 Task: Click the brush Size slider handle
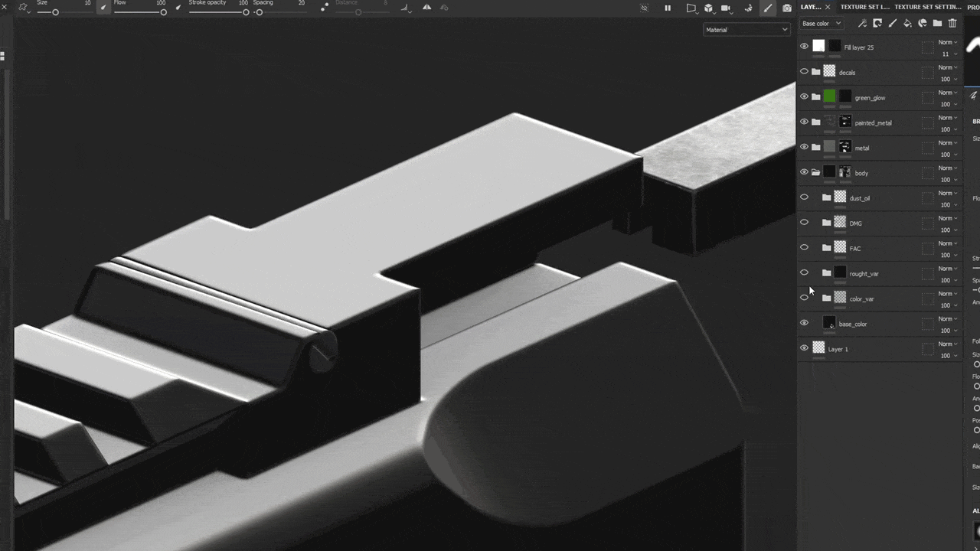point(55,12)
